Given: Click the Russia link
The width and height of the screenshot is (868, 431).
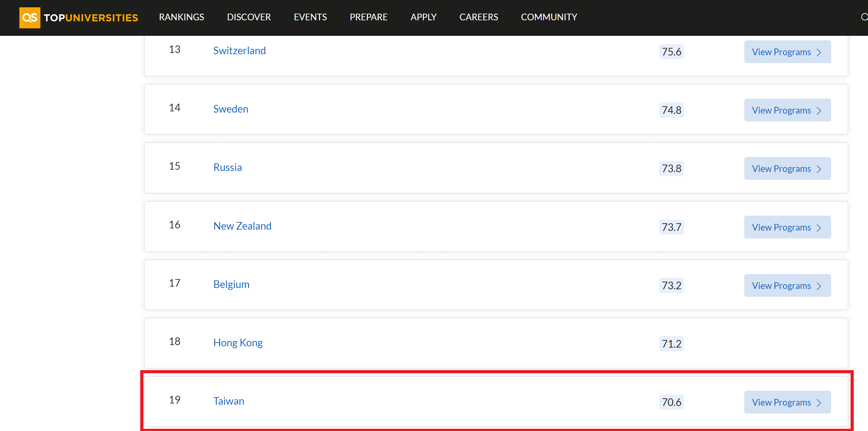Looking at the screenshot, I should [x=227, y=167].
